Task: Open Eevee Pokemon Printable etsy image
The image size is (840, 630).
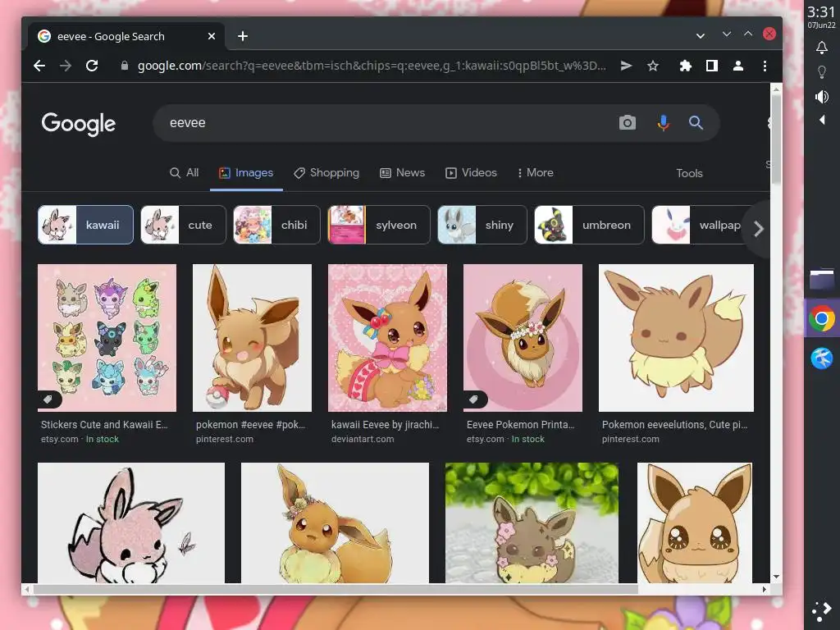Action: [523, 337]
